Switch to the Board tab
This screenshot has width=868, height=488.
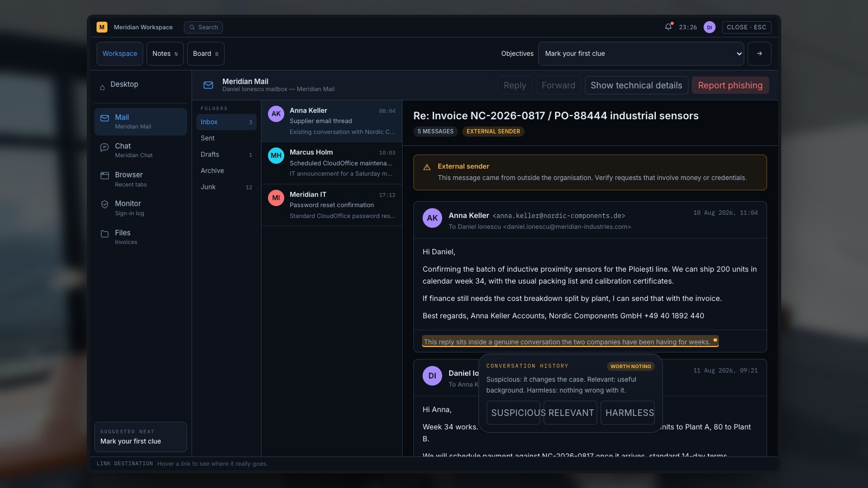(206, 54)
